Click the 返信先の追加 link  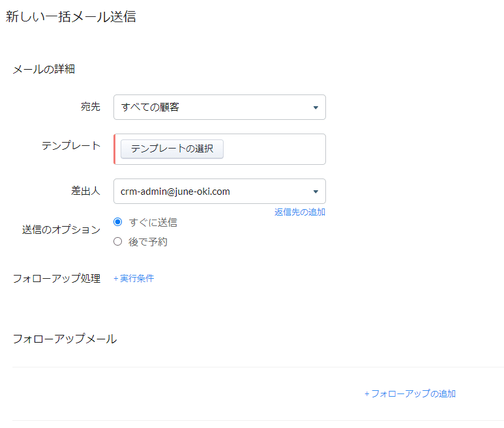[x=300, y=212]
